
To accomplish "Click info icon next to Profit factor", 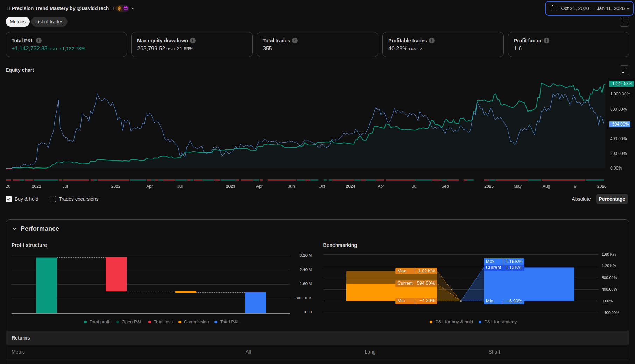I will click(546, 41).
